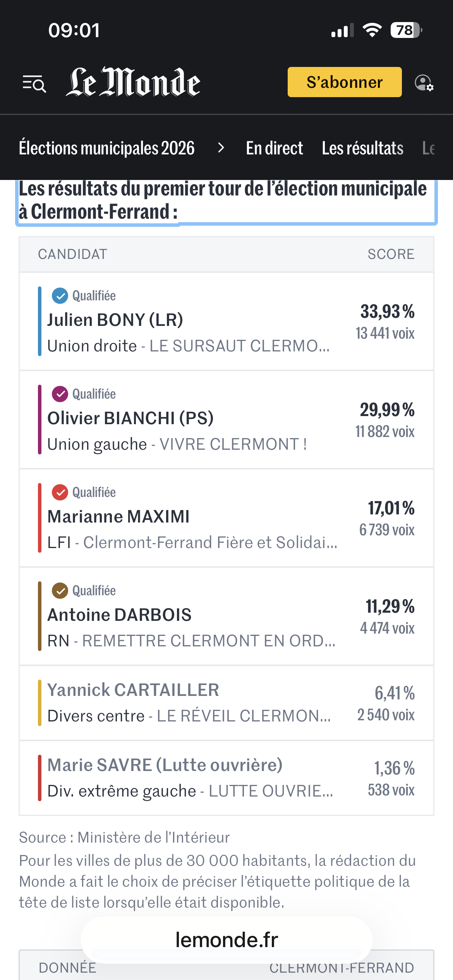Tap the Wi-Fi status icon
The image size is (453, 980).
coord(372,30)
